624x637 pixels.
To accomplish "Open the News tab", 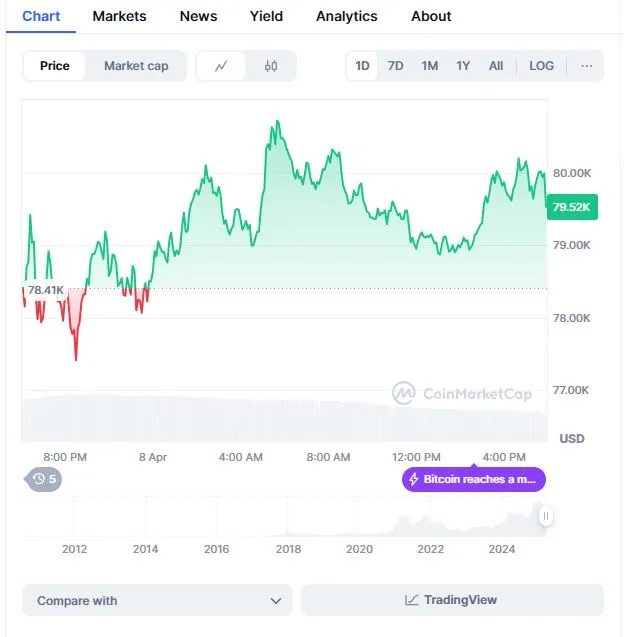I will pos(198,16).
